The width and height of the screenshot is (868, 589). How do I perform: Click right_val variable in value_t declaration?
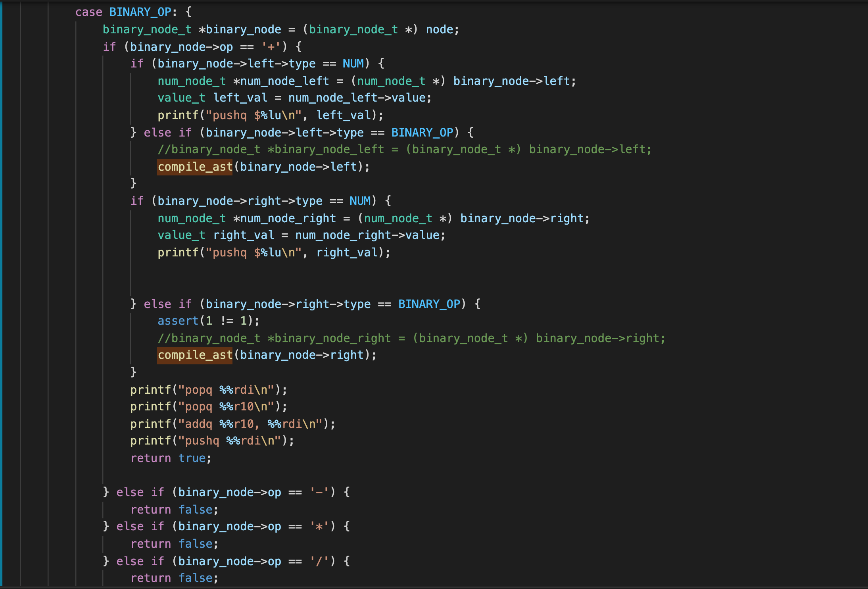(244, 235)
